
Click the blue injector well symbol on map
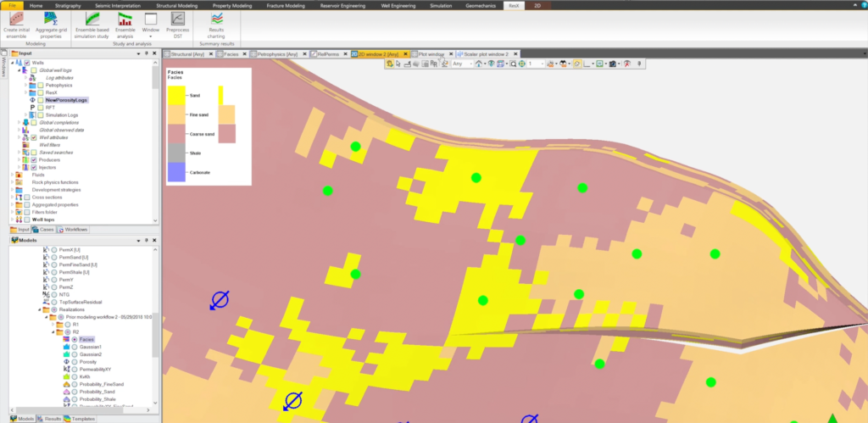pos(220,299)
